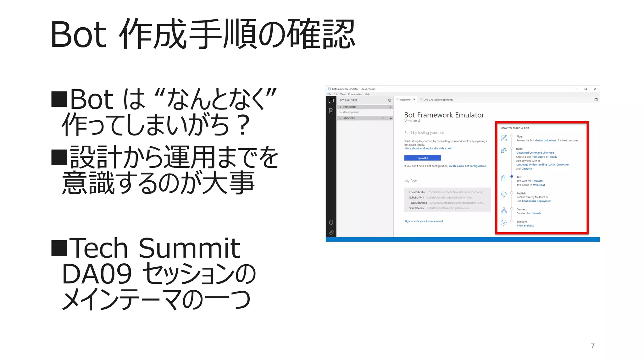
Task: Click the Web Chat link
Action: pyautogui.click(x=539, y=185)
